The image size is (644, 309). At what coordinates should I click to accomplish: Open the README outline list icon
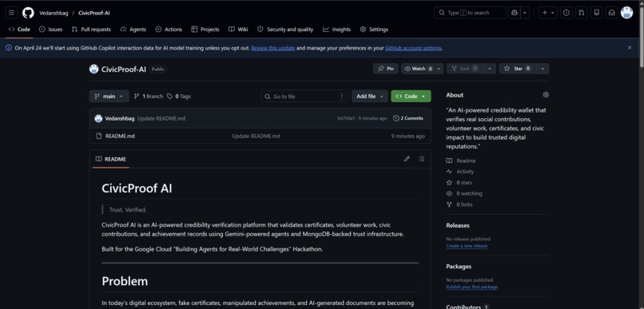click(421, 159)
